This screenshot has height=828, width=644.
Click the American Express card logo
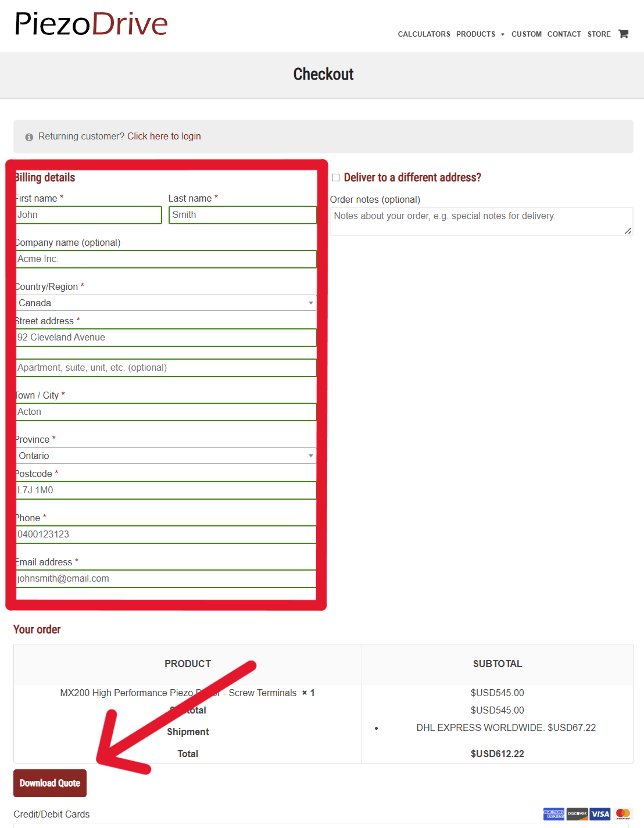coord(554,814)
